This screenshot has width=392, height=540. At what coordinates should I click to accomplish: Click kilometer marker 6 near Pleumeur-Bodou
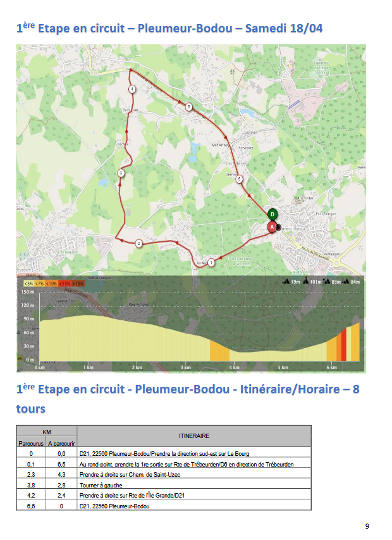tap(239, 179)
